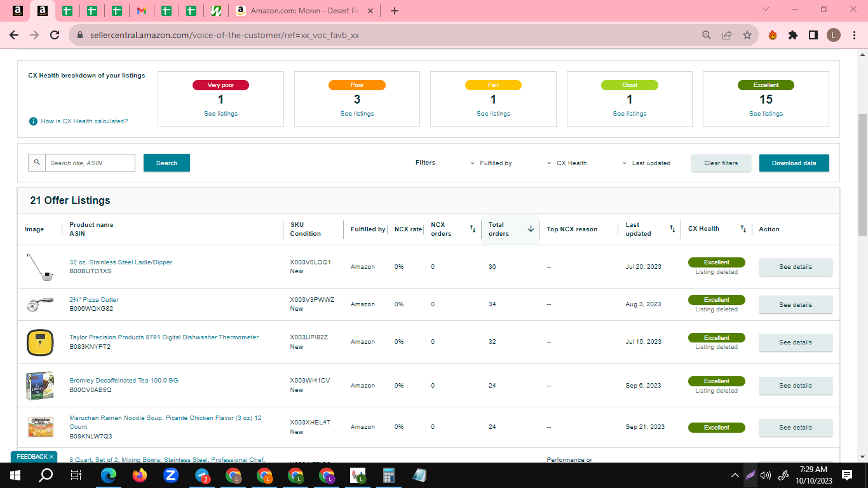Open the 32 oz. Stainless Steel Ladle/Dipper link
Image resolution: width=868 pixels, height=488 pixels.
click(121, 262)
